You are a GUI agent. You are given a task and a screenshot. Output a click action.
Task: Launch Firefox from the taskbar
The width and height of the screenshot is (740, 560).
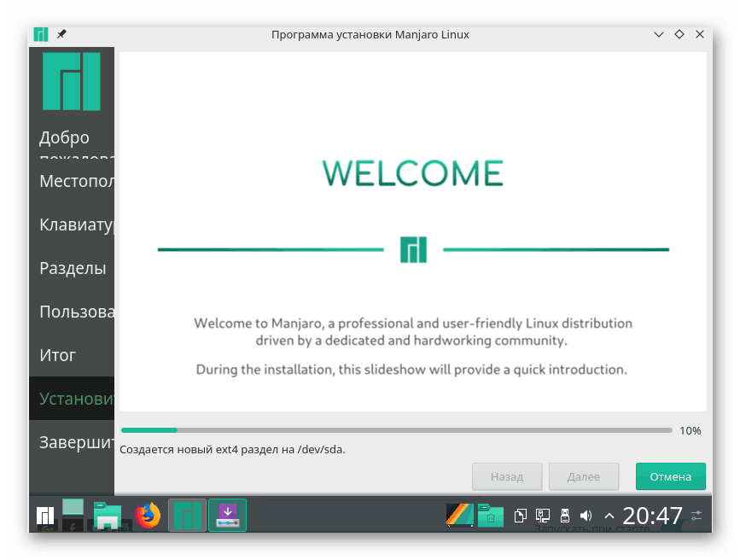coord(148,515)
